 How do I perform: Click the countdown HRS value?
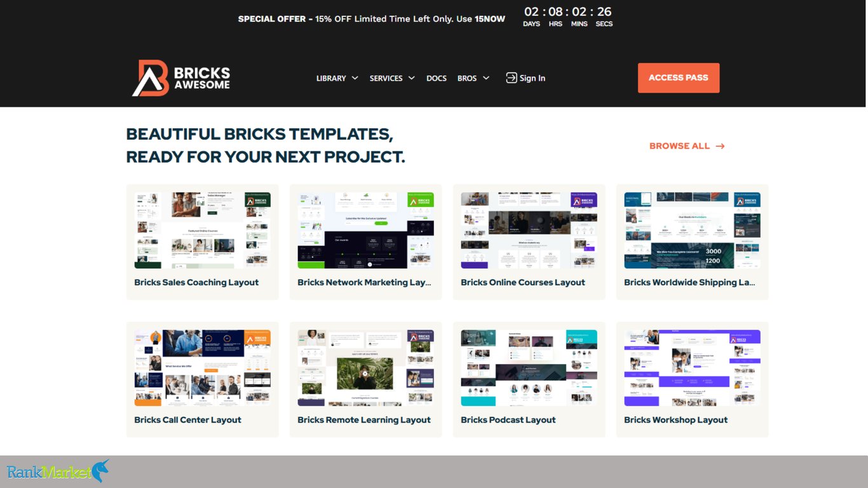pyautogui.click(x=555, y=11)
